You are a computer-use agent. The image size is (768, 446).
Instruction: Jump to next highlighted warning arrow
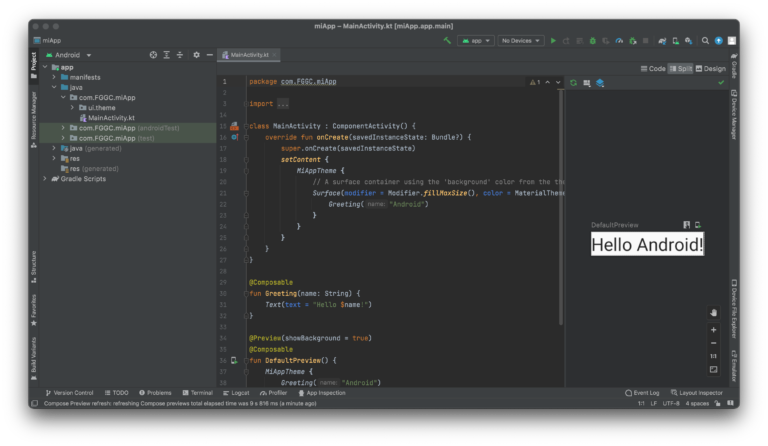coord(558,82)
